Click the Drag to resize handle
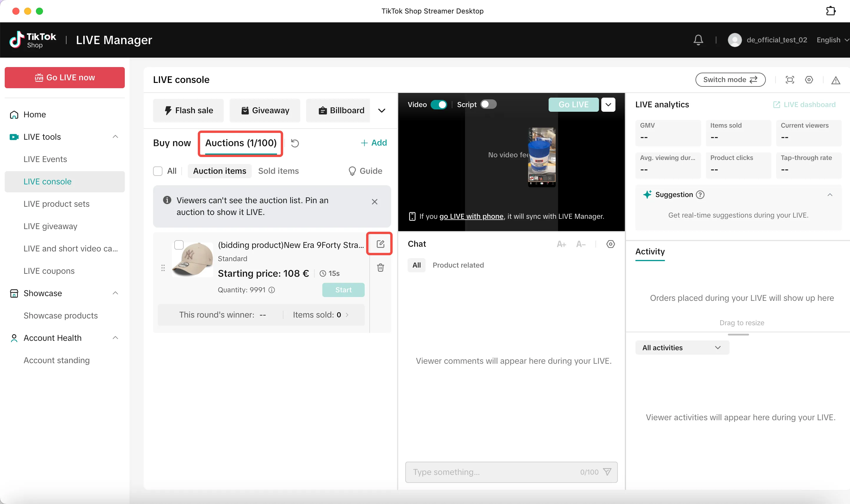This screenshot has width=850, height=504. 738,335
